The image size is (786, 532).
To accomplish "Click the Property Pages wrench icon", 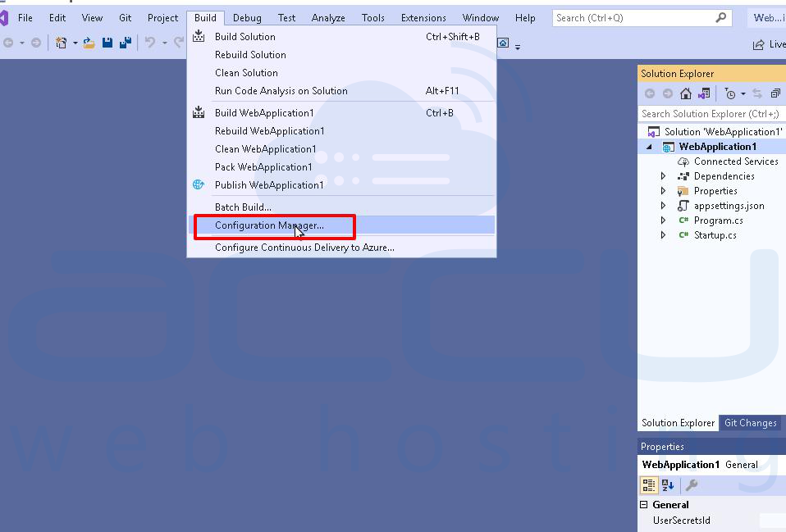I will tap(692, 485).
